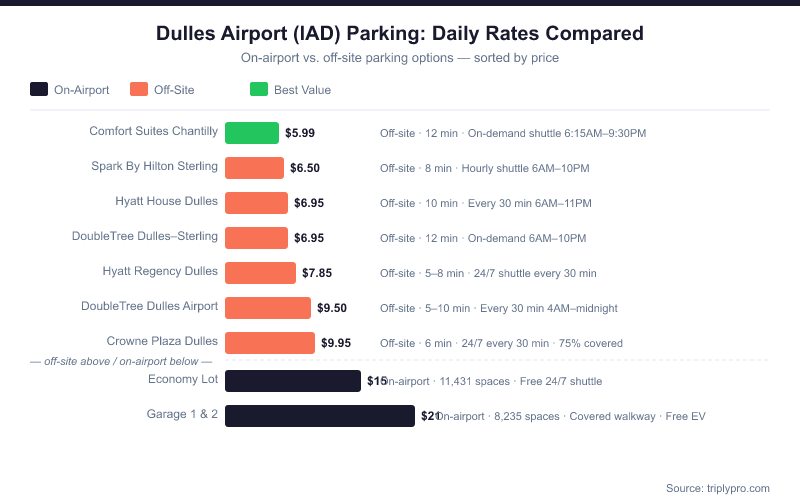Click the Comfort Suites Chantilly green bar
Viewport: 800px width, 500px height.
pos(252,133)
